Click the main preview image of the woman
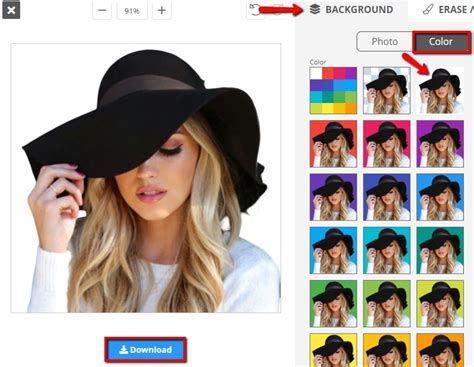 point(146,178)
